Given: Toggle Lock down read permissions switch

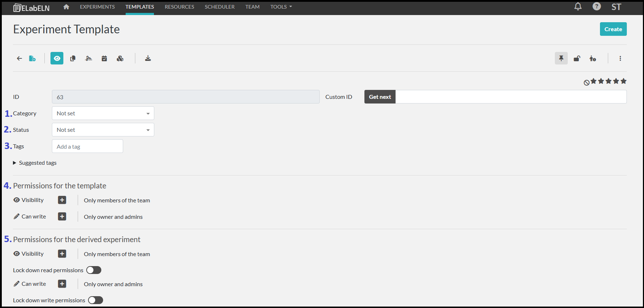Looking at the screenshot, I should coord(94,270).
